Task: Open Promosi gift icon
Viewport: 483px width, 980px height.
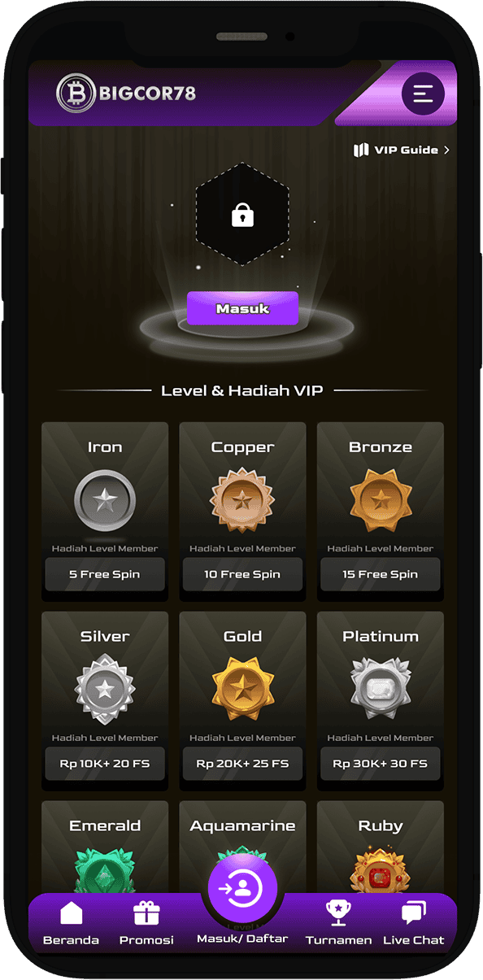Action: pyautogui.click(x=146, y=913)
